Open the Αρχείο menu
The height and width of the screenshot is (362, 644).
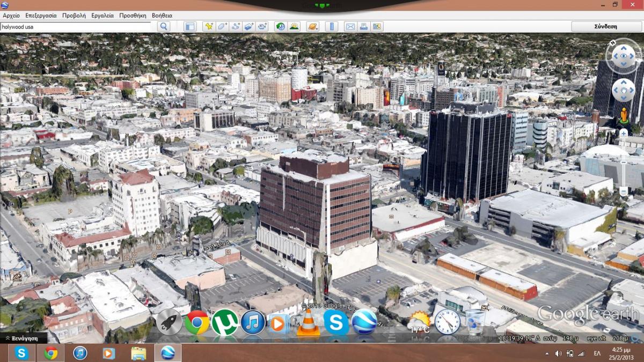[11, 16]
